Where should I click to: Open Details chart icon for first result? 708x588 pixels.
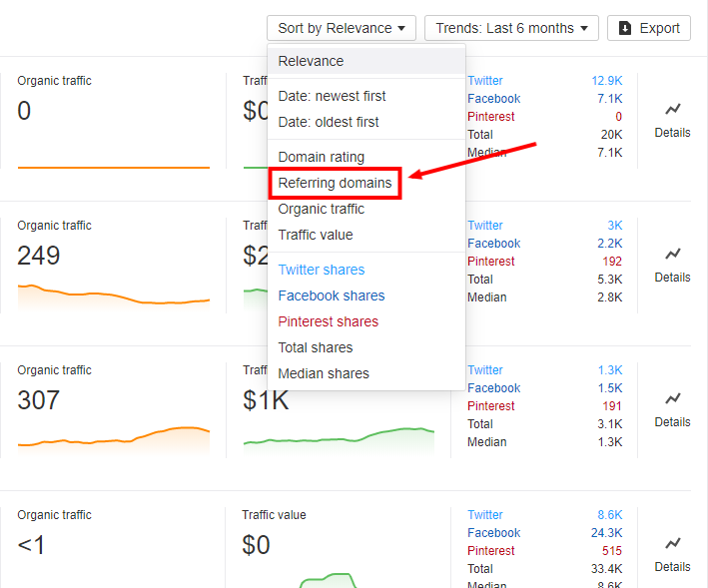pyautogui.click(x=672, y=119)
